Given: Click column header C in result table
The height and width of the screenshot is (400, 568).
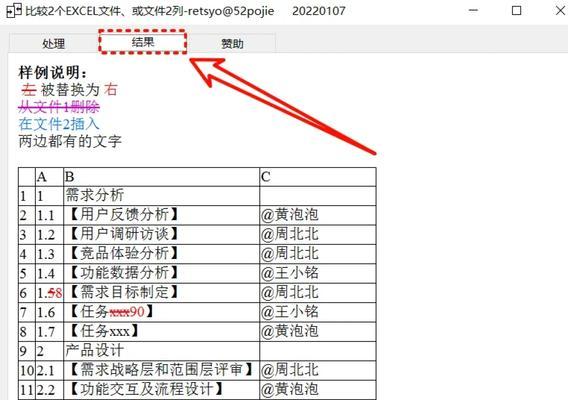Looking at the screenshot, I should pyautogui.click(x=318, y=177).
